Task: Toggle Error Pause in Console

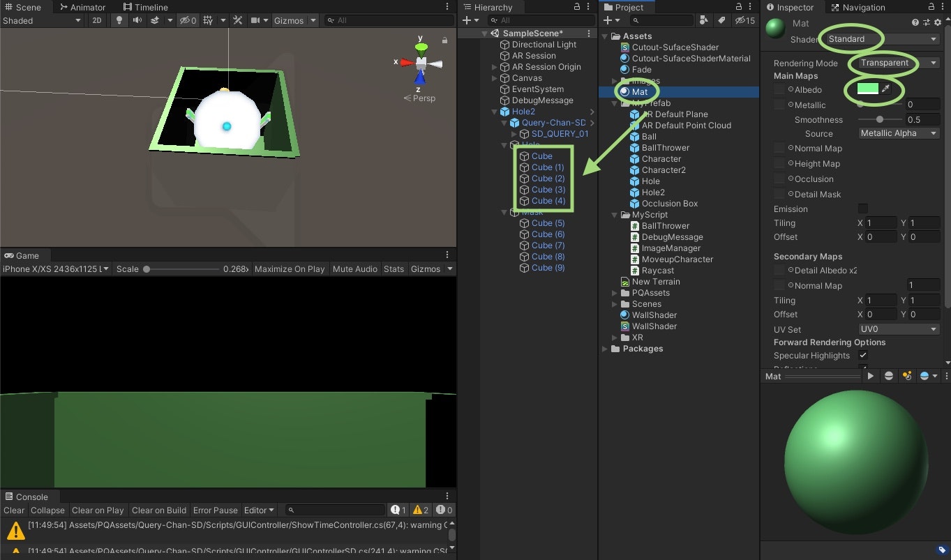Action: [x=215, y=510]
